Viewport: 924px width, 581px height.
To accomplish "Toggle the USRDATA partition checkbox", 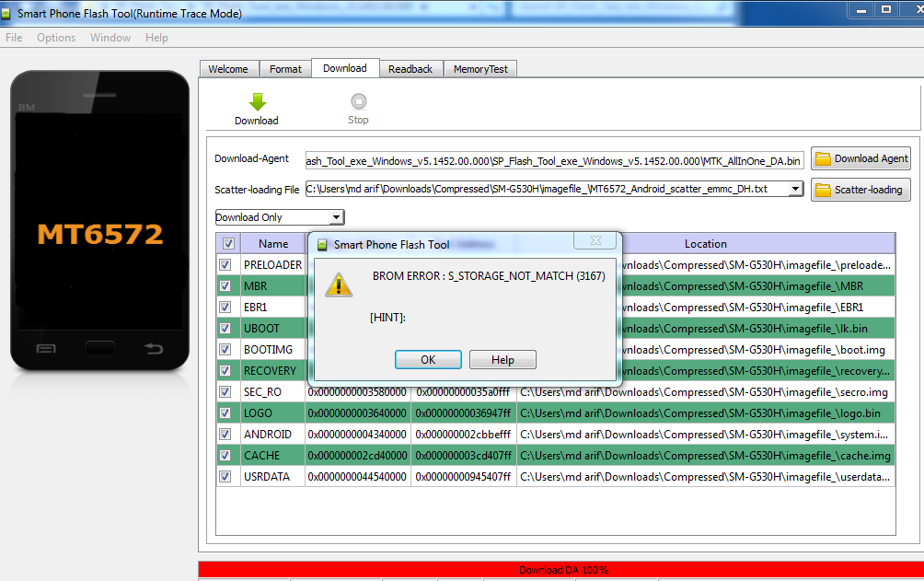I will pyautogui.click(x=225, y=476).
